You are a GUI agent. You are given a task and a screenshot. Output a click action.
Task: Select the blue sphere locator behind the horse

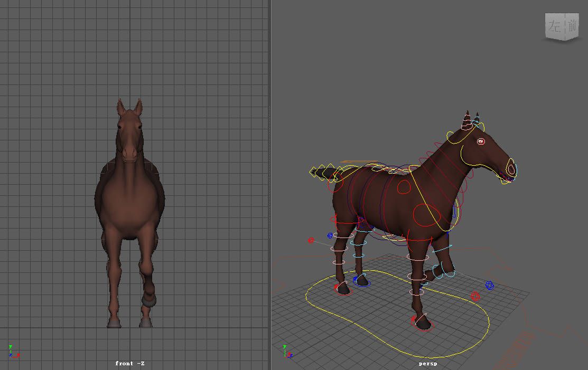click(x=330, y=235)
